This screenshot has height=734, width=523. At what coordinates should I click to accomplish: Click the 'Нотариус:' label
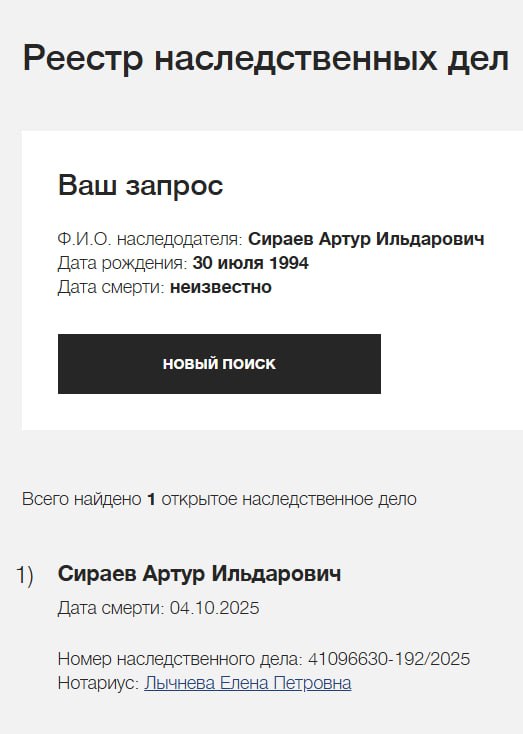coord(99,683)
